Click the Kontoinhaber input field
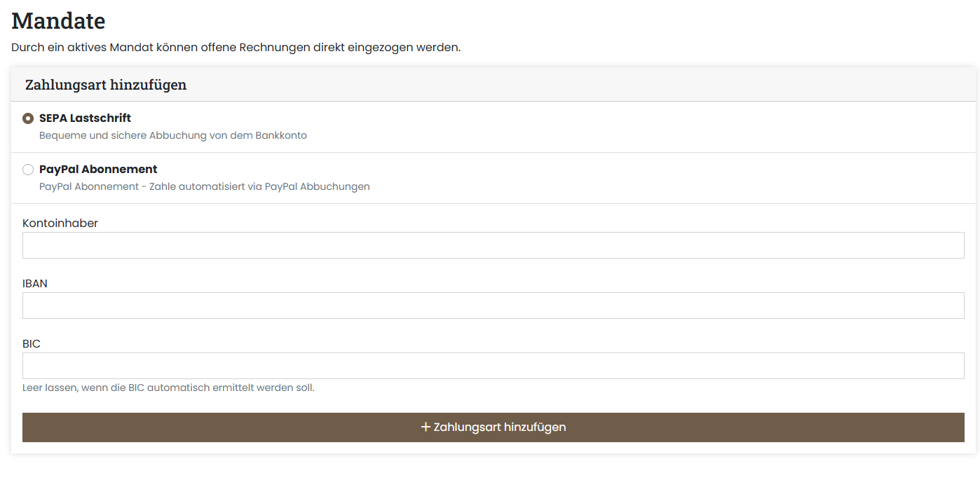Viewport: 980px width, 480px height. (x=491, y=245)
